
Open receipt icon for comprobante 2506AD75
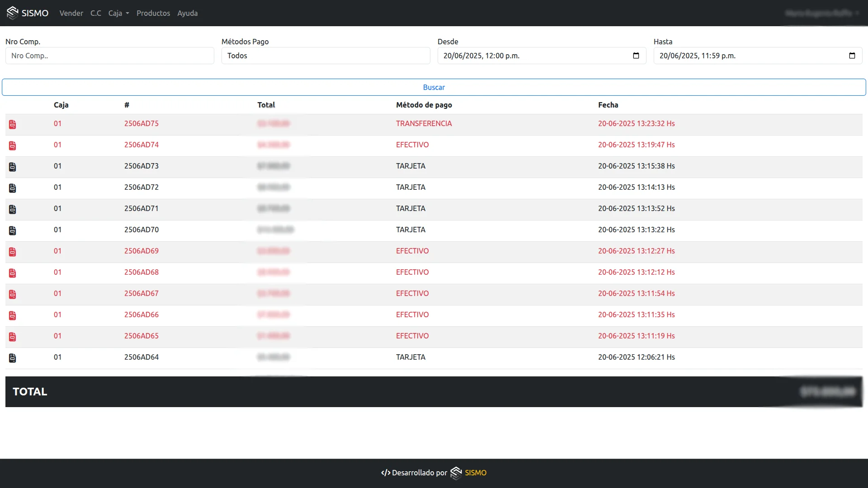coord(13,124)
